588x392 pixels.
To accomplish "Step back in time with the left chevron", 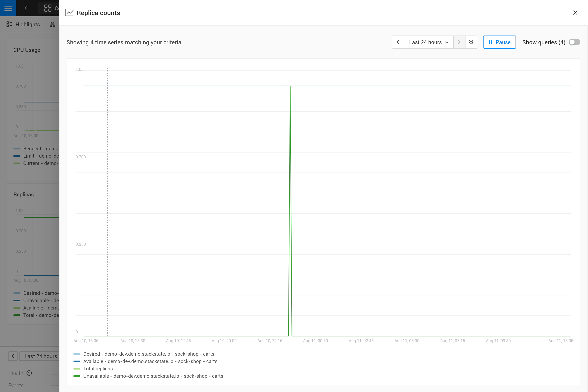I will click(398, 42).
